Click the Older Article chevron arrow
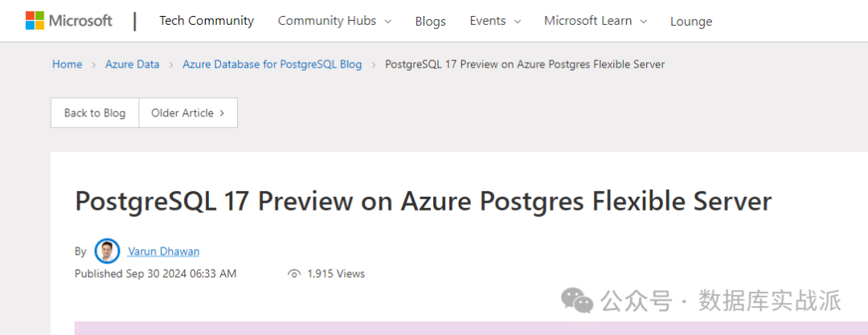The width and height of the screenshot is (868, 335). [x=222, y=113]
